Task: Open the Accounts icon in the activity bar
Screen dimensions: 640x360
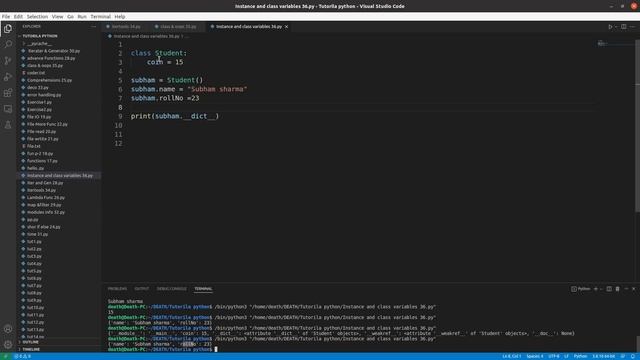Action: coord(8,329)
